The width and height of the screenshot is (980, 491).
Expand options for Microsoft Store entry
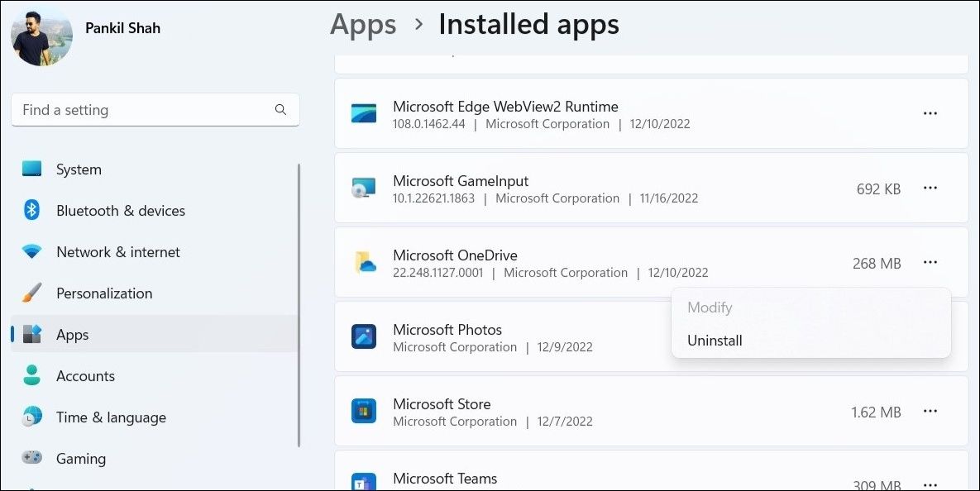point(930,411)
